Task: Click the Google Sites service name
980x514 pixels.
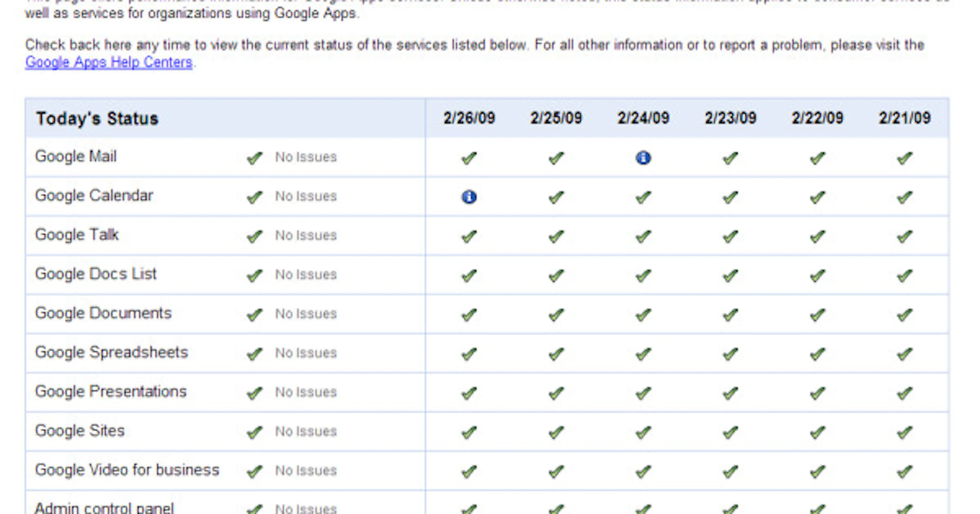Action: pyautogui.click(x=80, y=430)
